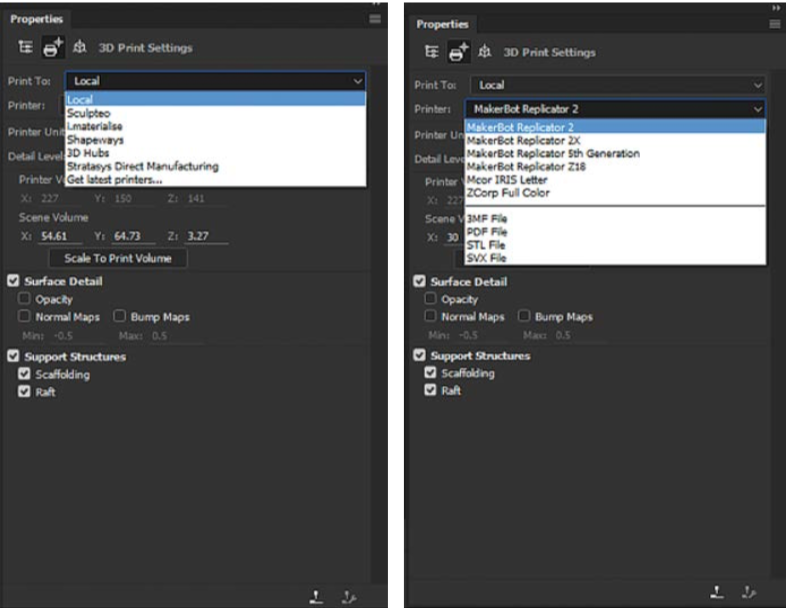This screenshot has height=608, width=786.
Task: Enable Bump Maps in the right panel
Action: (525, 316)
